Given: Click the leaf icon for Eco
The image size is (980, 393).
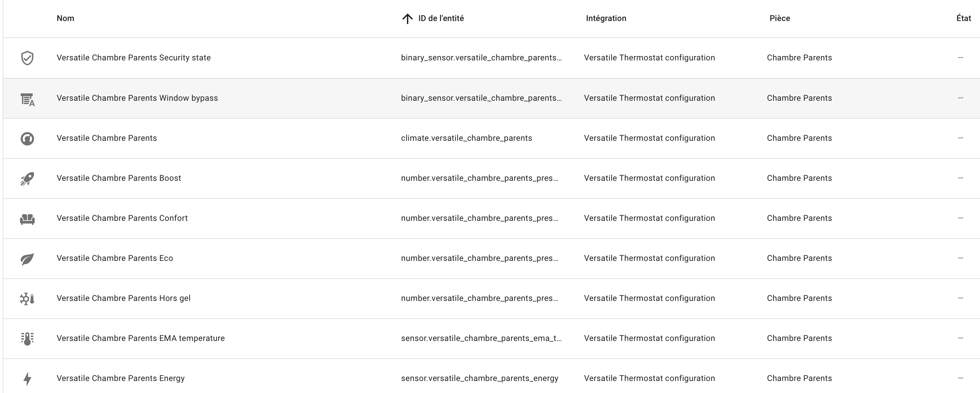Looking at the screenshot, I should [x=27, y=259].
